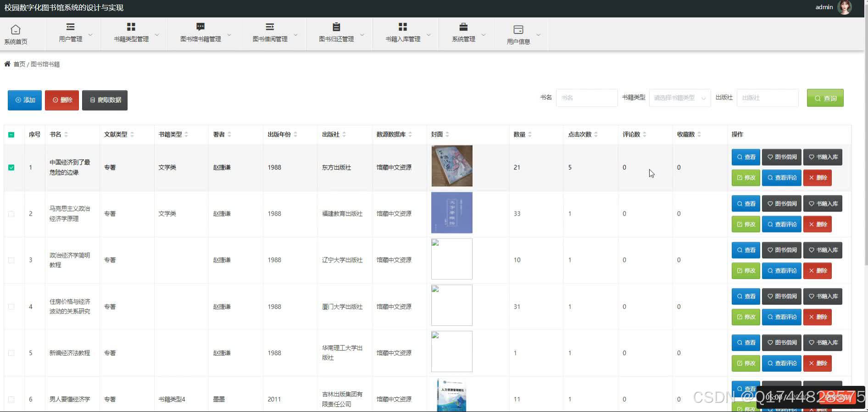Viewport: 868px width, 412px height.
Task: Sort the table by 点击次数 column
Action: 596,134
